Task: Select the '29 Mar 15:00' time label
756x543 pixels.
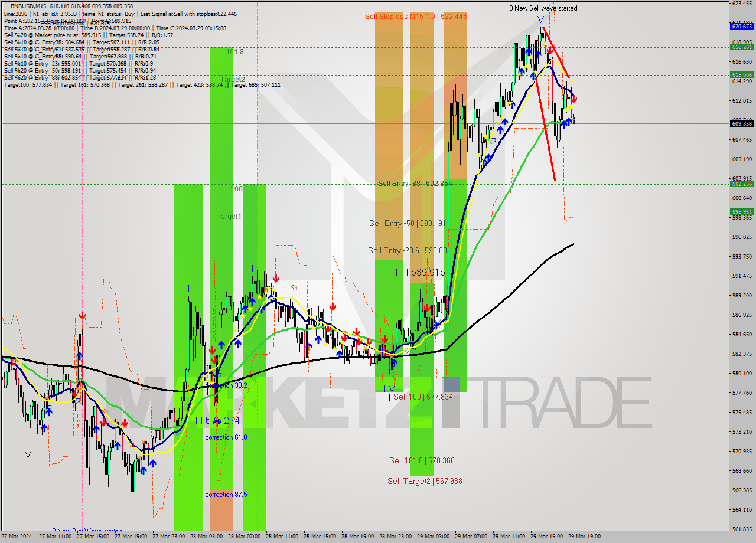Action: pos(547,537)
